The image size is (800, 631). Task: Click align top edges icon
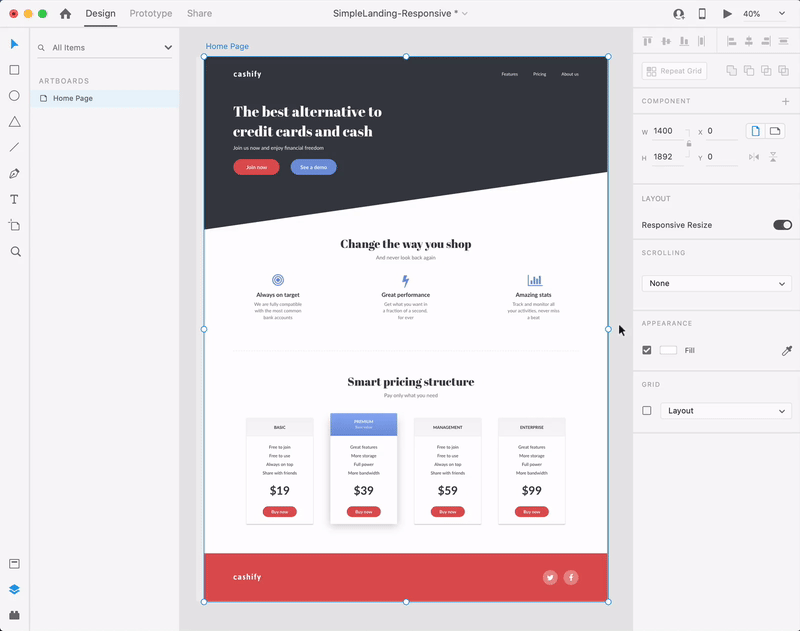647,41
